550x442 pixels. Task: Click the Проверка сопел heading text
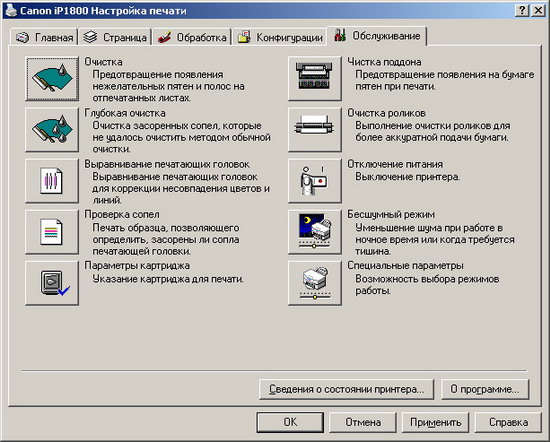[x=122, y=214]
